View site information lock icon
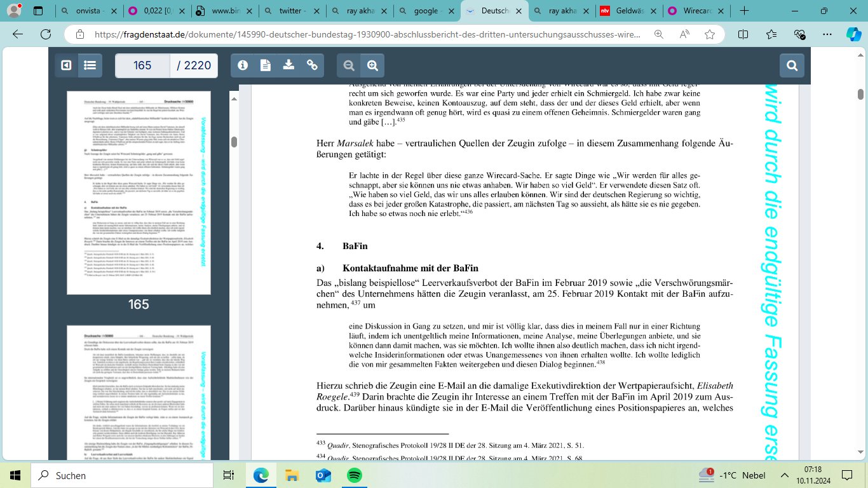 pyautogui.click(x=79, y=34)
